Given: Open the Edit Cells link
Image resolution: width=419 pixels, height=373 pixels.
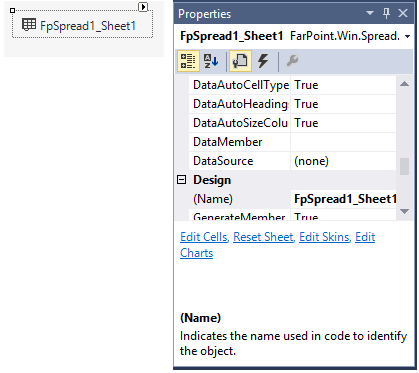Looking at the screenshot, I should 204,237.
